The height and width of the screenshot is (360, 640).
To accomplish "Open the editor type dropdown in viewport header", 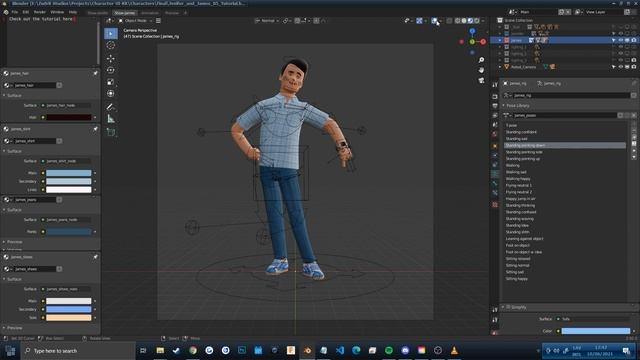I will coord(109,20).
